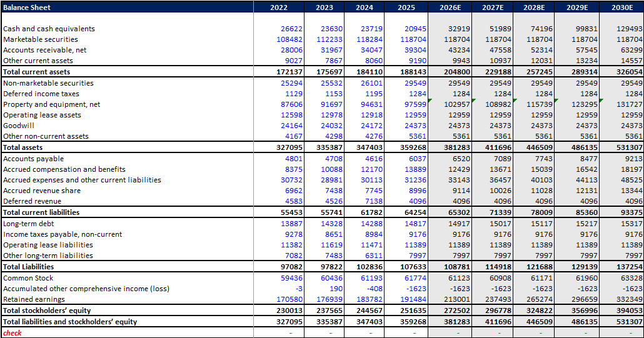Select Accrued compensation 2027E value 13671
Screen dimensions: 644x338
coord(500,169)
